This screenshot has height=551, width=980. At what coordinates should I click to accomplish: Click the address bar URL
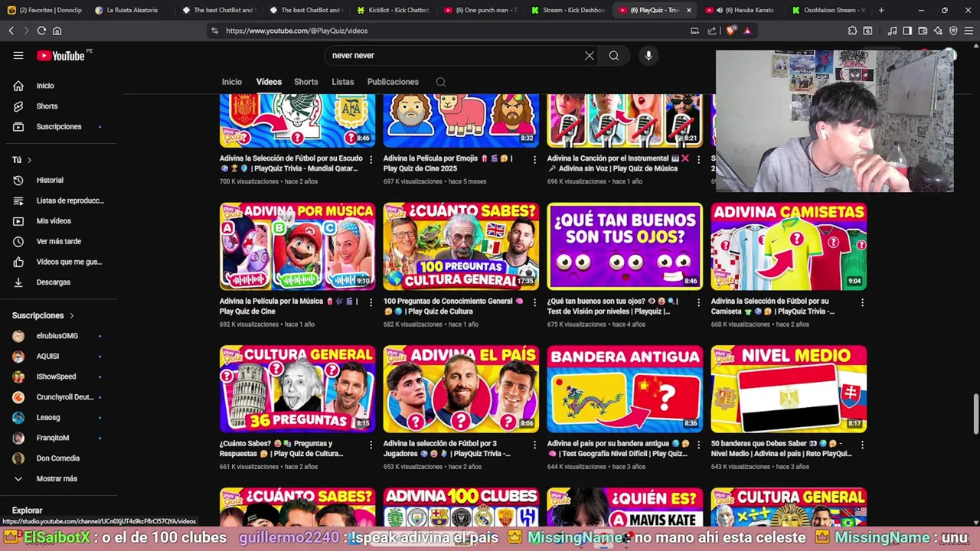point(297,31)
